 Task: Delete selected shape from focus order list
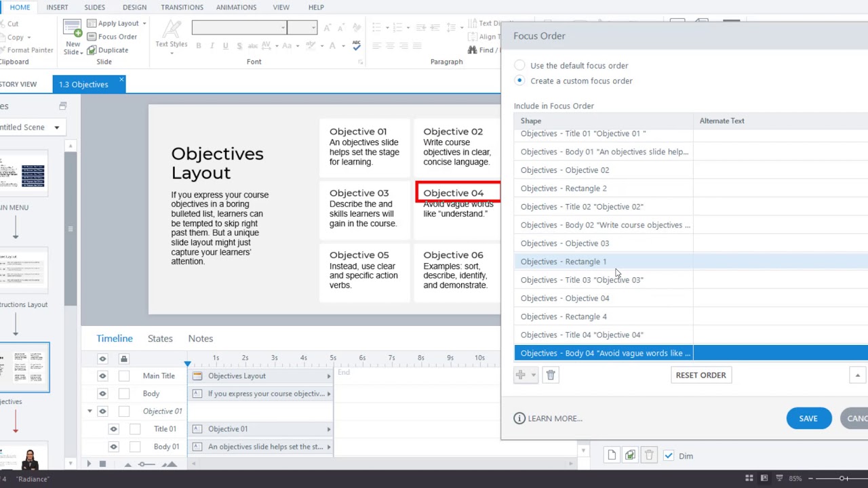(551, 375)
